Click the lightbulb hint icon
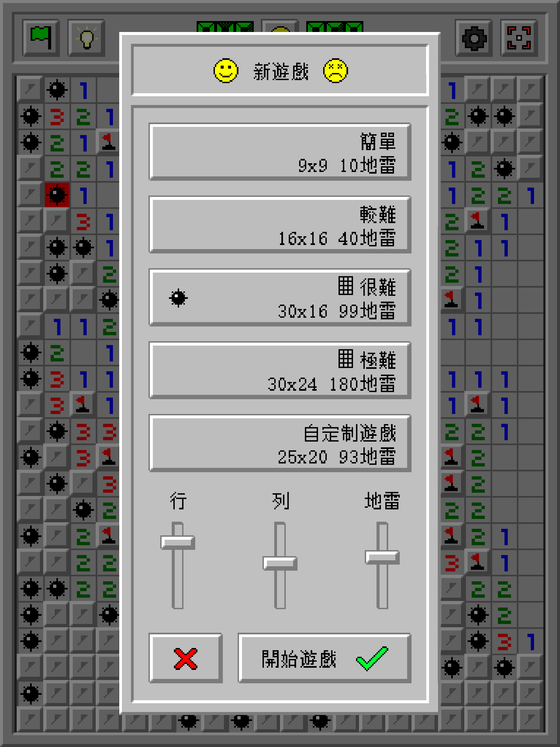 [x=86, y=38]
